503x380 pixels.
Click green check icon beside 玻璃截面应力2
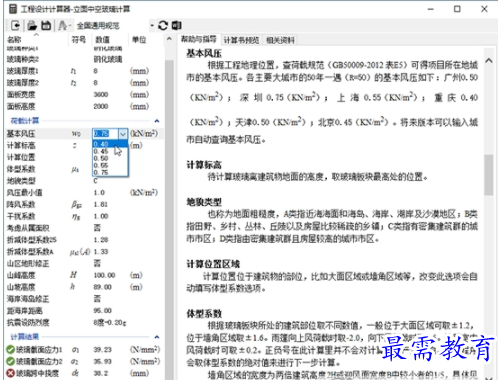(10, 361)
